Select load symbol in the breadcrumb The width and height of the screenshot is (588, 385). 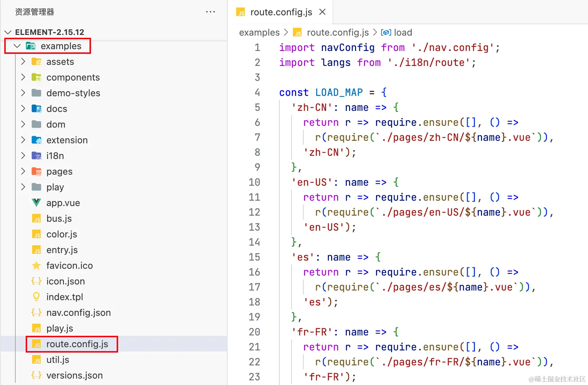click(403, 32)
